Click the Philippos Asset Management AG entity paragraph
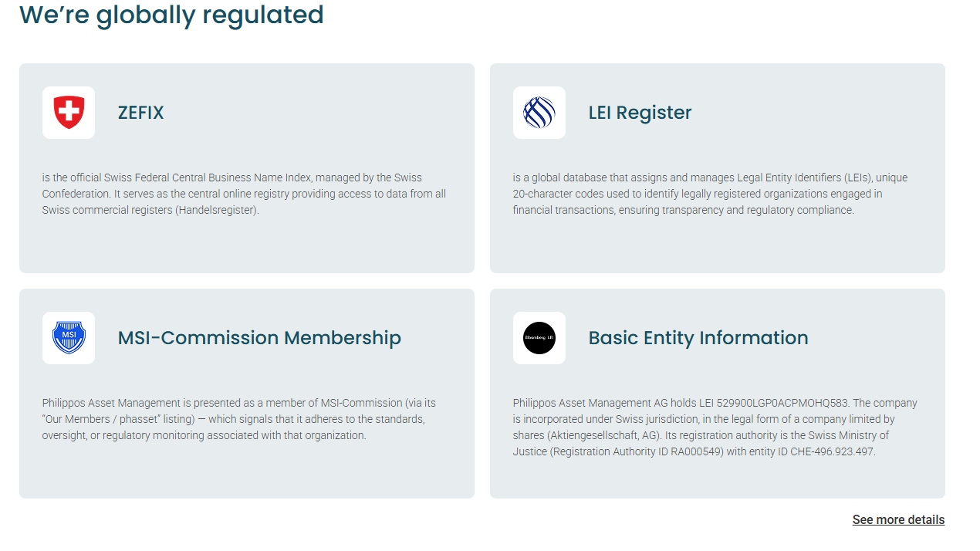This screenshot has height=551, width=980. pos(715,427)
